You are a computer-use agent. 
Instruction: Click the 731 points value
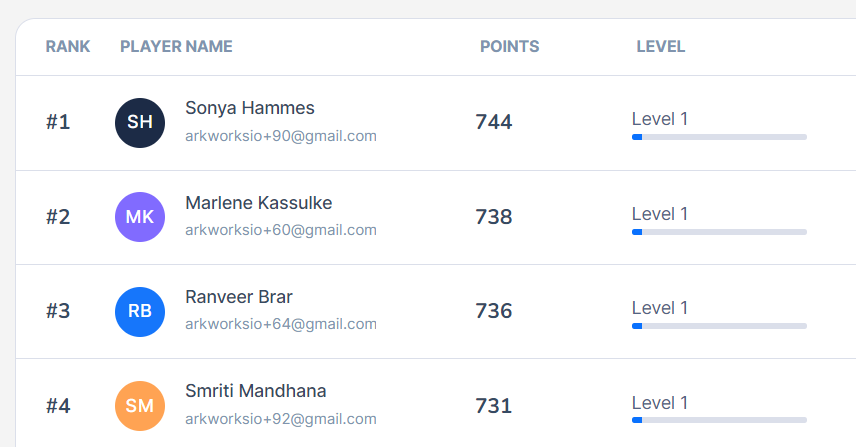pyautogui.click(x=494, y=406)
